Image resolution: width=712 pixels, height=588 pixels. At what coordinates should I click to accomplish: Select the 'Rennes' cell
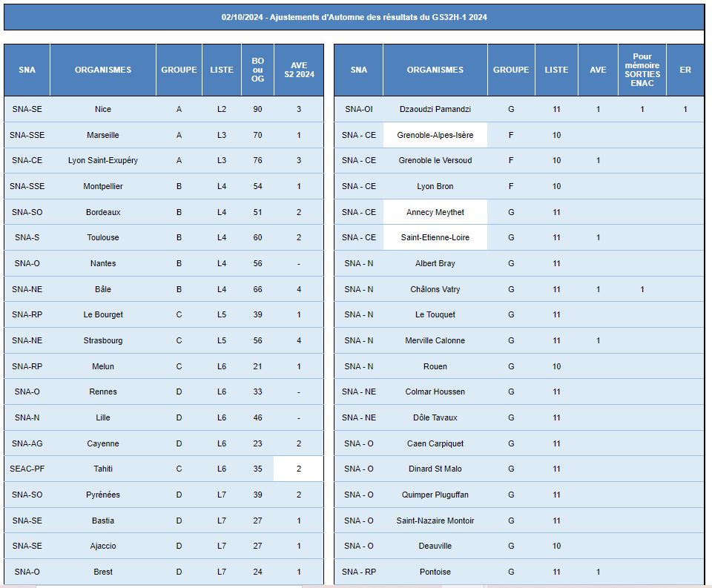pyautogui.click(x=103, y=392)
